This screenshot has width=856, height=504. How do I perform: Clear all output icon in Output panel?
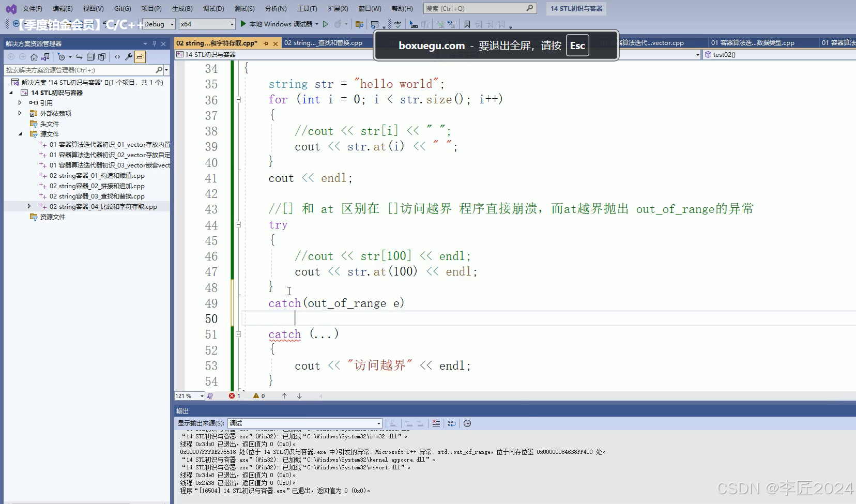coord(436,423)
